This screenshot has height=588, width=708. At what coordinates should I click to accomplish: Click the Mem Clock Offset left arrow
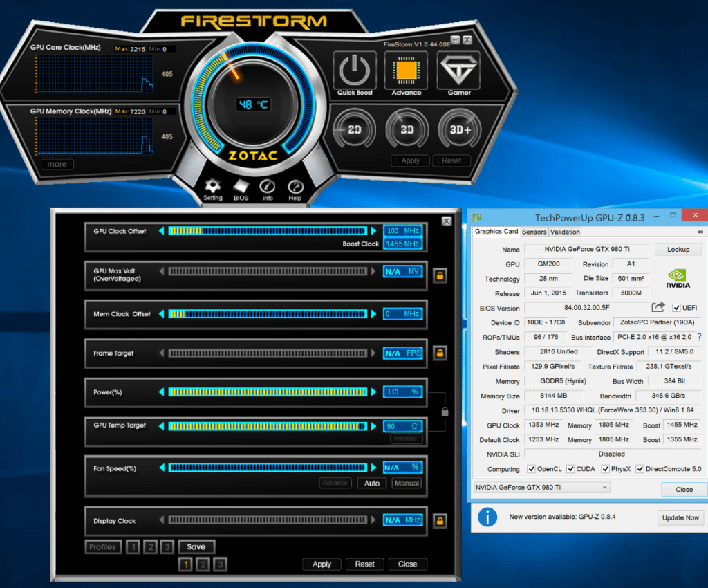[x=162, y=314]
